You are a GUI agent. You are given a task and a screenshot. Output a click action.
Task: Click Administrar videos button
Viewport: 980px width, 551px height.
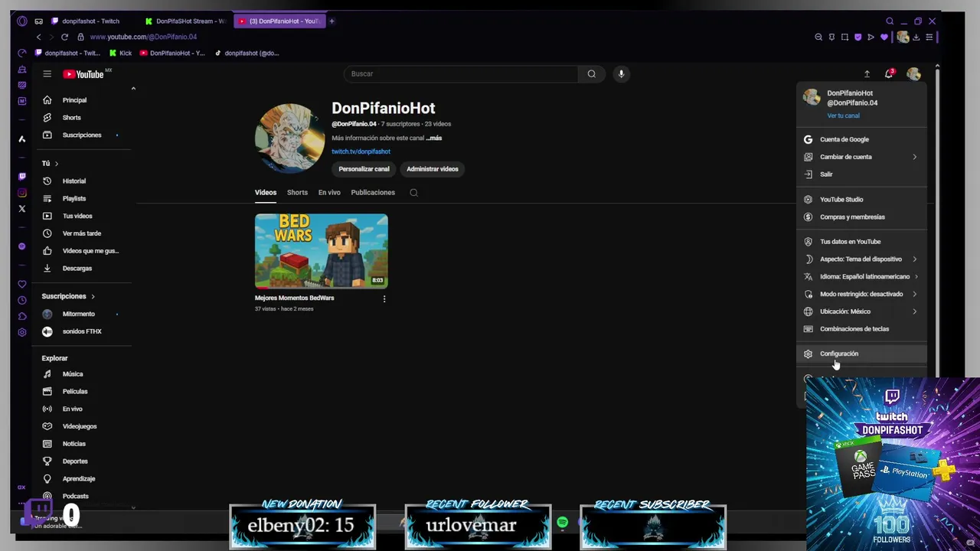point(433,169)
